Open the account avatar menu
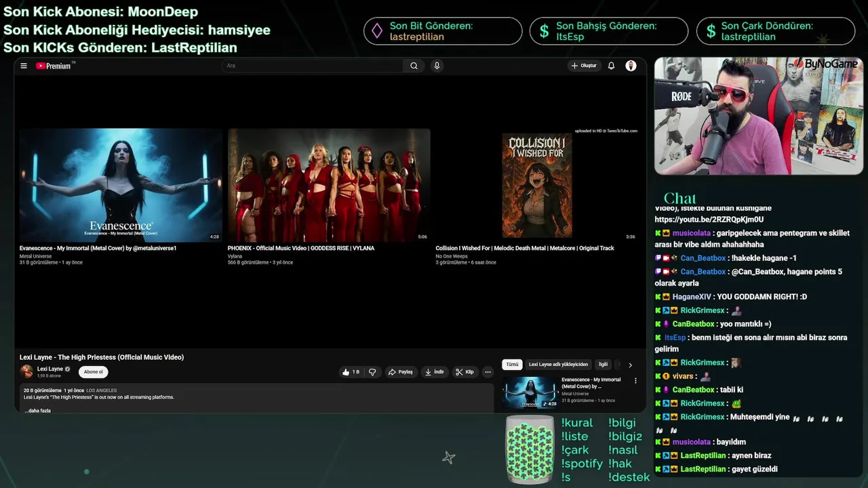The width and height of the screenshot is (868, 488). click(x=631, y=66)
